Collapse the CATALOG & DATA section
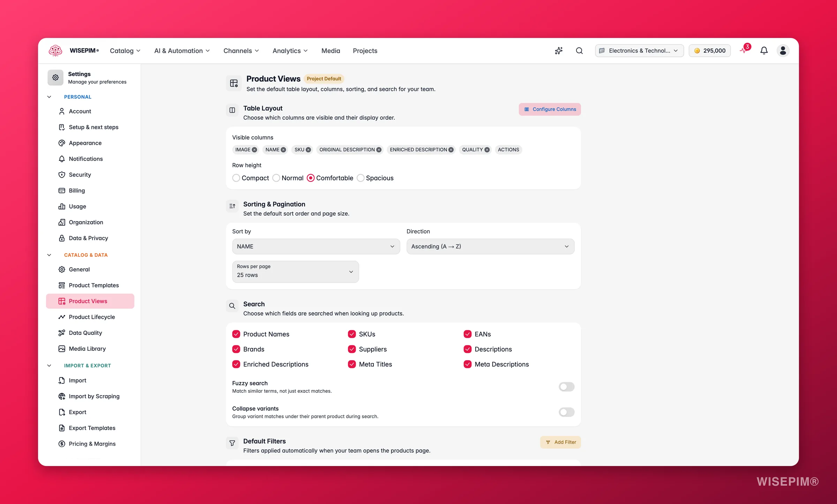 click(49, 255)
